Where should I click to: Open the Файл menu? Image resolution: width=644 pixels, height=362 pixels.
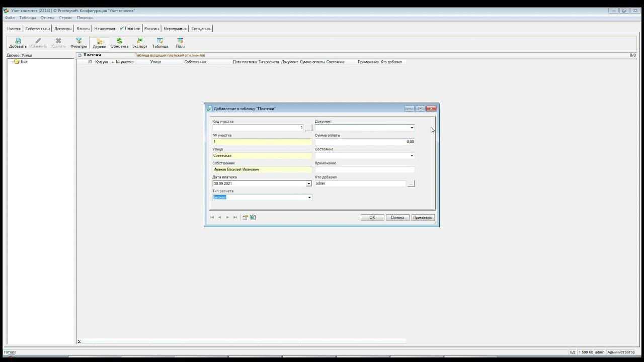coord(10,18)
